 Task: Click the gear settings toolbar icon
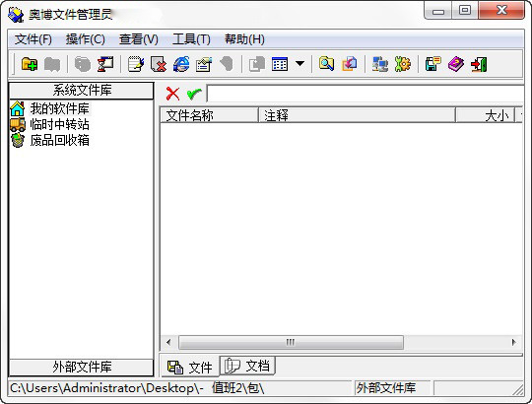tap(403, 64)
